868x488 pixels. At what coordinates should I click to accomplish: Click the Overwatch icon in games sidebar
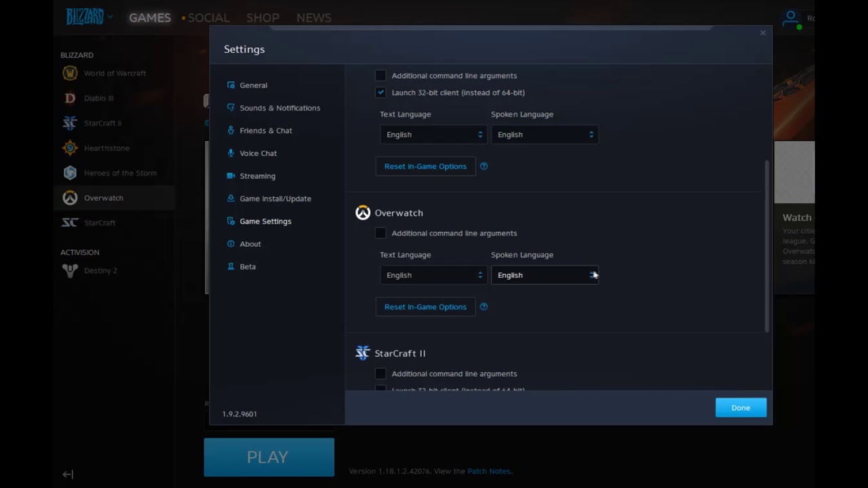tap(70, 198)
